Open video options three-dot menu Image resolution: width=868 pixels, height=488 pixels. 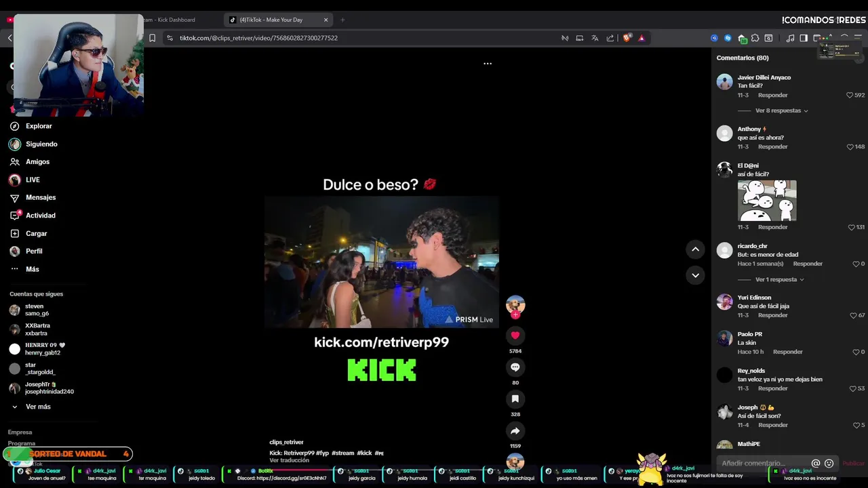488,64
